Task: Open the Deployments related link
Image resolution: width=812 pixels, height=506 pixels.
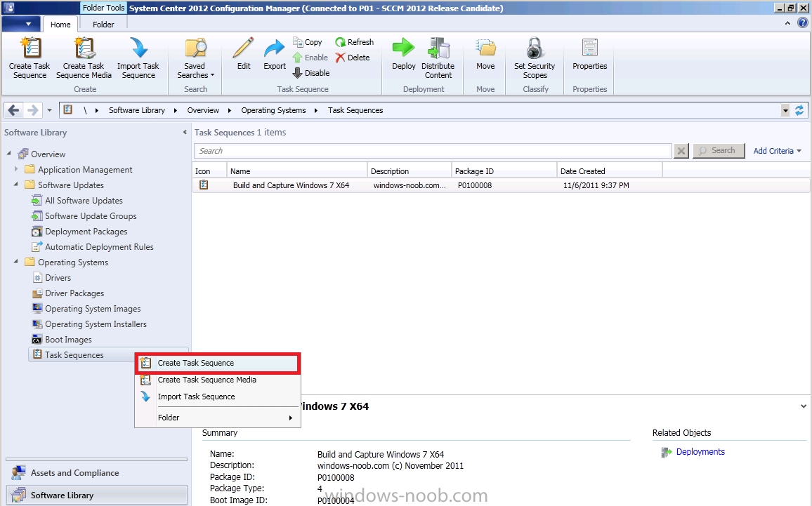Action: [700, 452]
